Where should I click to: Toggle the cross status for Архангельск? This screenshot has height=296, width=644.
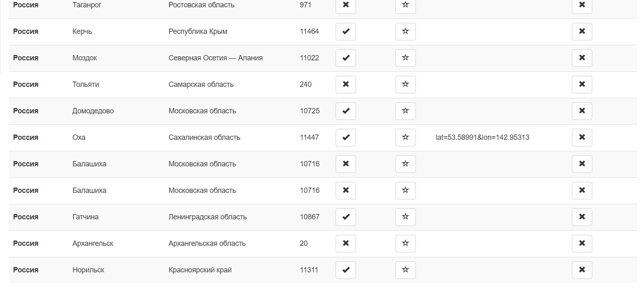tap(345, 243)
